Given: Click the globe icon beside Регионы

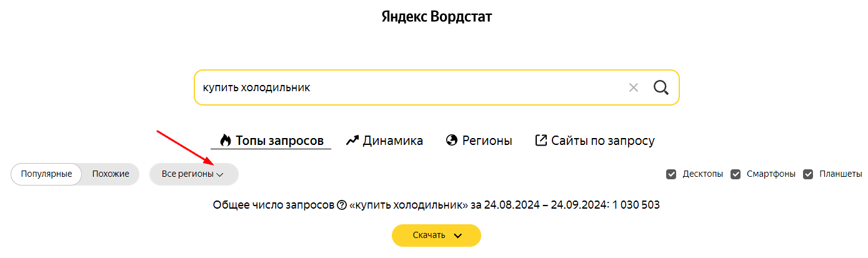Looking at the screenshot, I should pyautogui.click(x=452, y=141).
